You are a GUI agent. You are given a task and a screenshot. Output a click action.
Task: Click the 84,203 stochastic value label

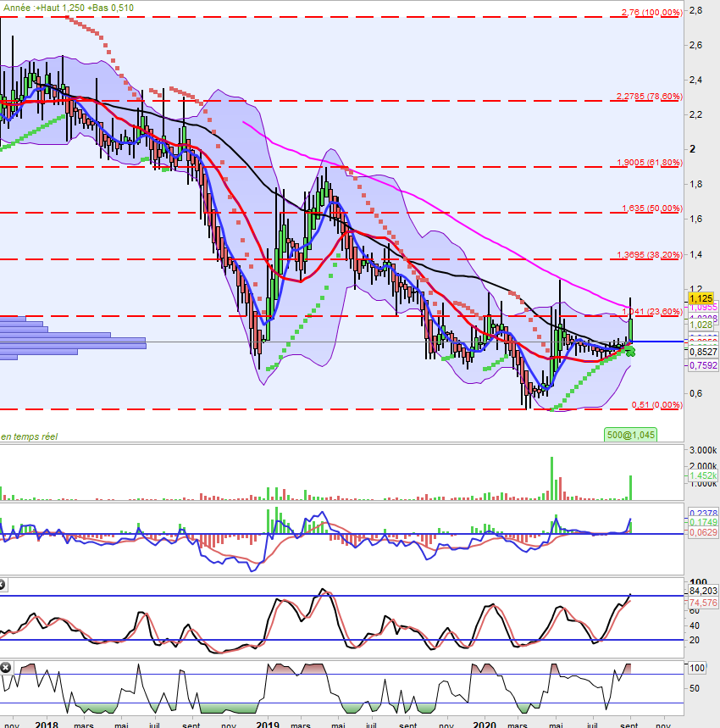(703, 591)
